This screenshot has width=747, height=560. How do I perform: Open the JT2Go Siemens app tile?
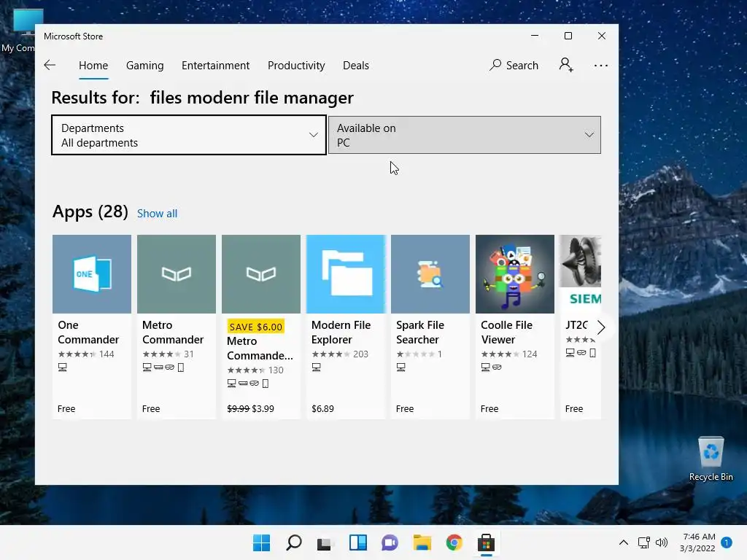[581, 274]
